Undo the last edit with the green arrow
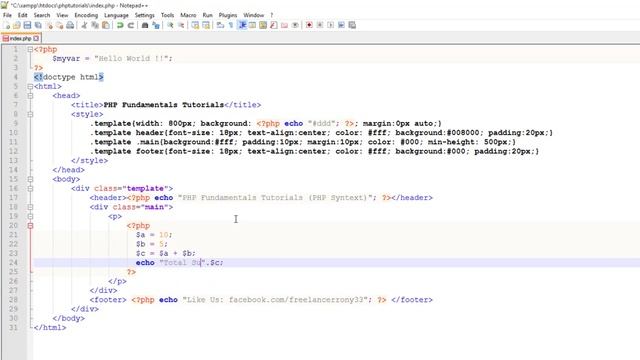Viewport: 640px width, 360px height. 120,25
